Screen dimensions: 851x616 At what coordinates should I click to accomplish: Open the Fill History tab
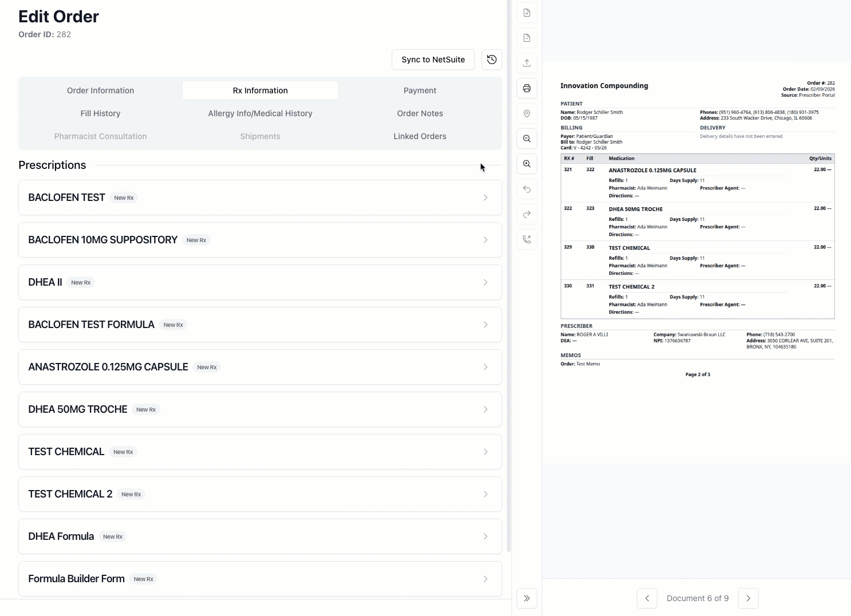(100, 113)
